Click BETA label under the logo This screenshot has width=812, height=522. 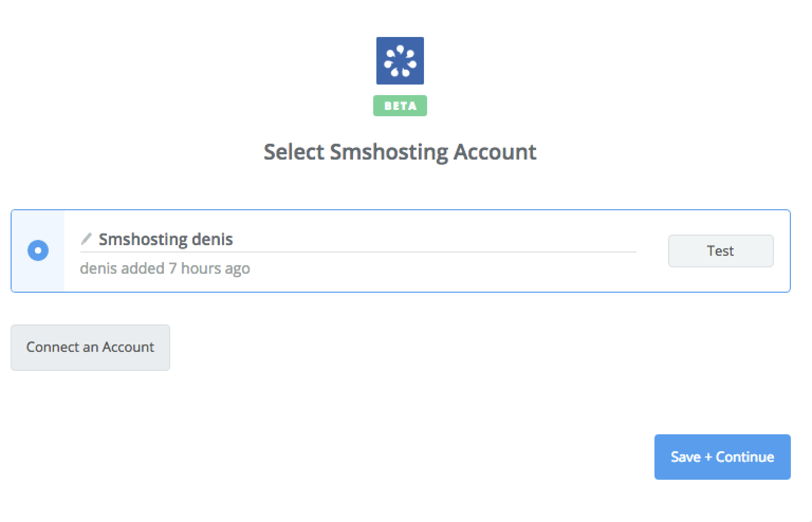coord(400,106)
